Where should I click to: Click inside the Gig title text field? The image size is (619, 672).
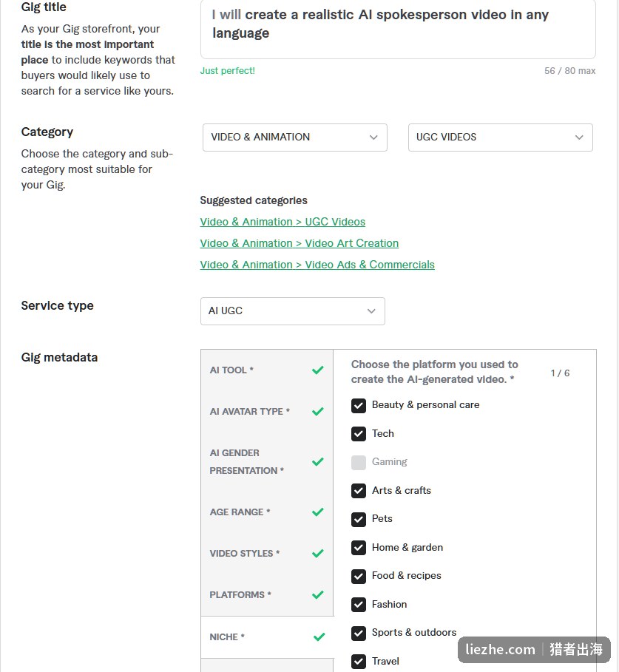tap(398, 29)
